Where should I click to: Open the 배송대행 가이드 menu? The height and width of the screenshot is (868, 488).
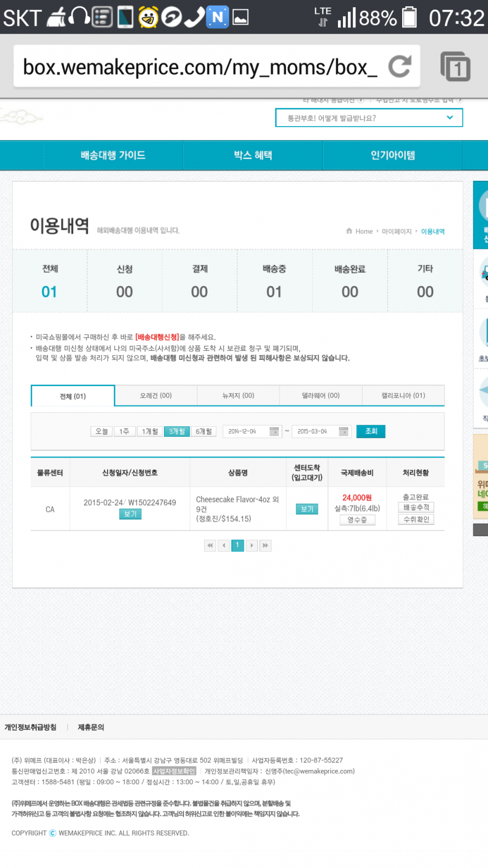[113, 155]
